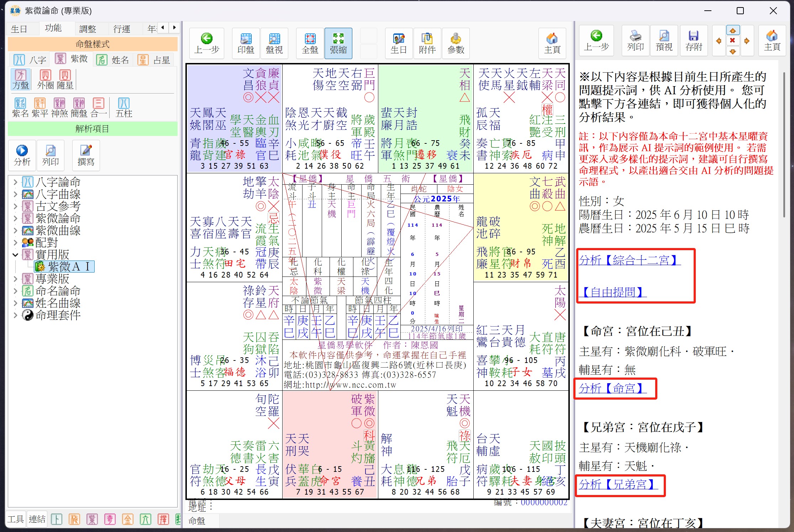Select the 全盤 full chart icon
794x532 pixels.
click(x=310, y=43)
